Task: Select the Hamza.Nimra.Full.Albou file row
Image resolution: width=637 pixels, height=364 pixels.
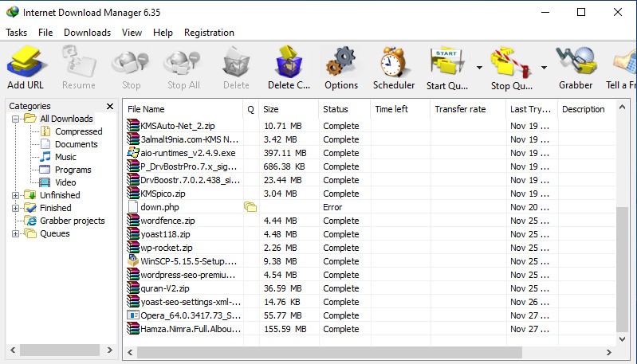Action: (x=369, y=329)
